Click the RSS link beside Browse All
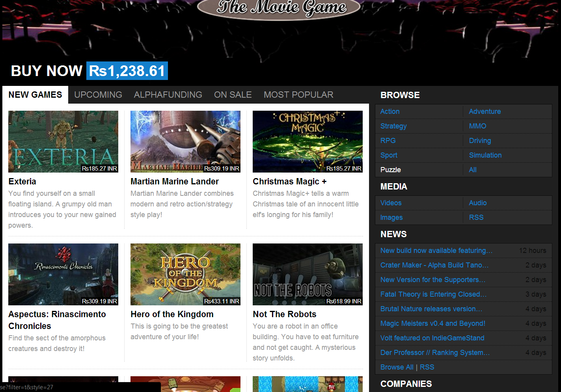The width and height of the screenshot is (561, 392). 427,367
